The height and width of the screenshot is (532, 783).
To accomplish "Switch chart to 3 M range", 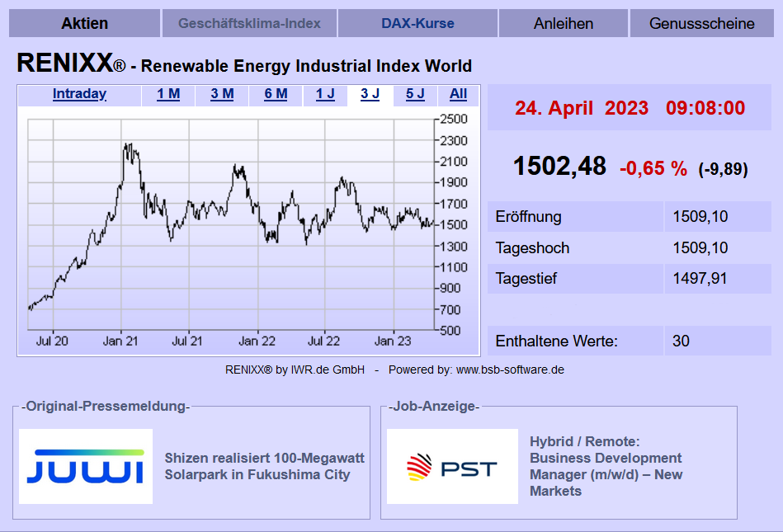I will point(222,94).
